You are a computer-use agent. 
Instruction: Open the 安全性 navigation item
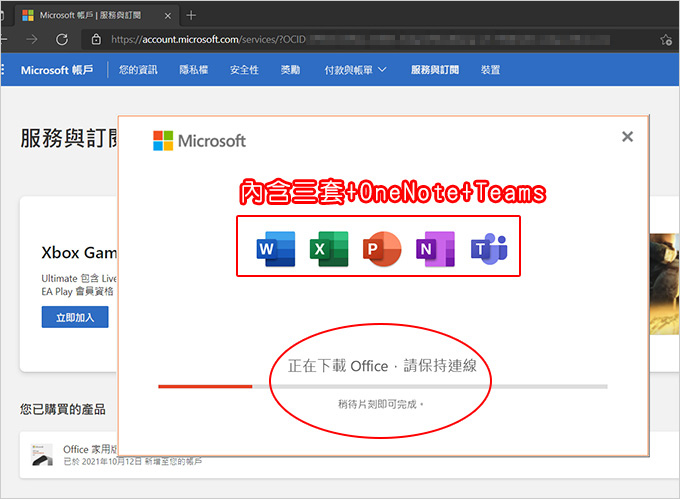tap(244, 70)
